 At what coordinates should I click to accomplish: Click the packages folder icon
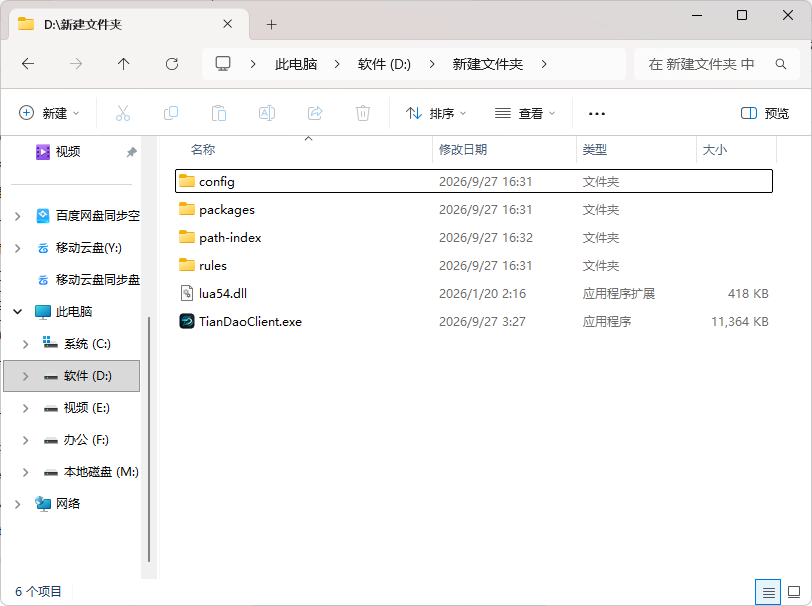pos(187,209)
